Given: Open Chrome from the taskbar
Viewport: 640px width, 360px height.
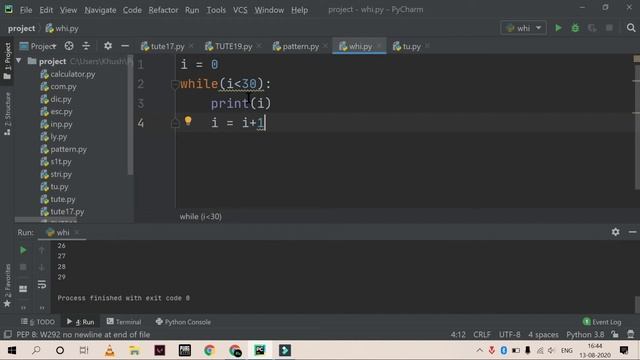Looking at the screenshot, I should point(209,350).
